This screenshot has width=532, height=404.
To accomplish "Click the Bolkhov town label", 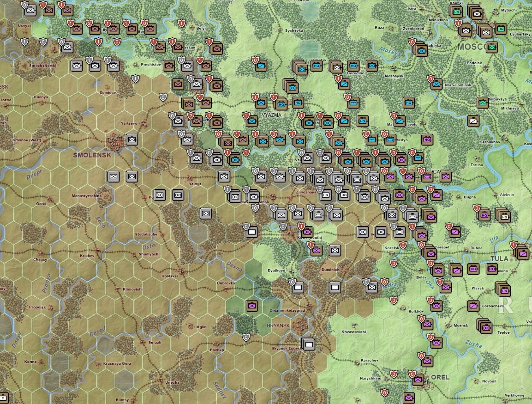I will coord(416,311).
